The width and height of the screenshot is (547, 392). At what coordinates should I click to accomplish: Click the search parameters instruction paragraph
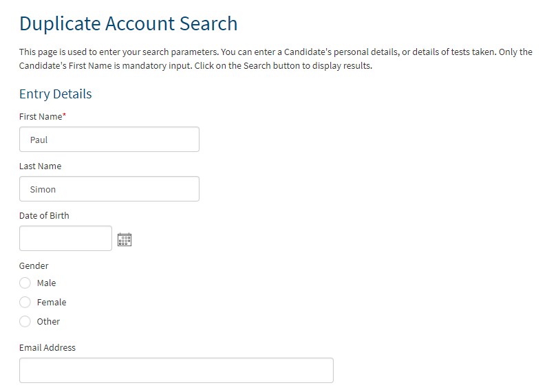pos(276,58)
